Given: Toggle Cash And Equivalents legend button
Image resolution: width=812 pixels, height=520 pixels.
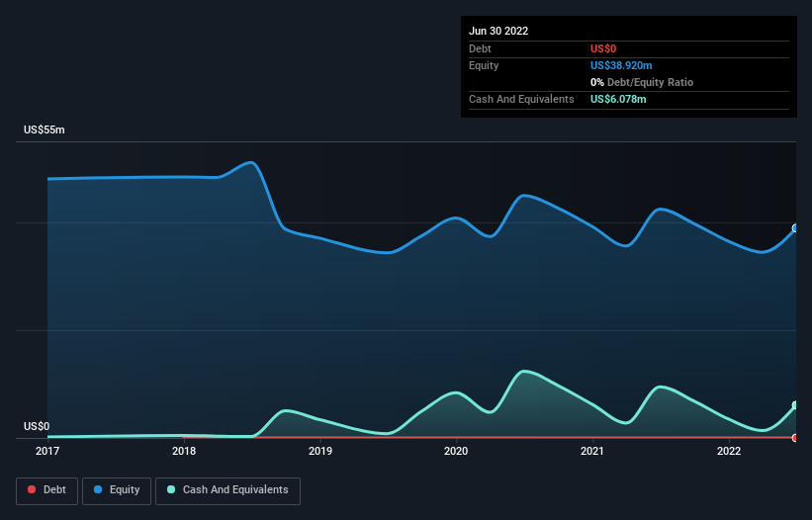Looking at the screenshot, I should coord(227,490).
